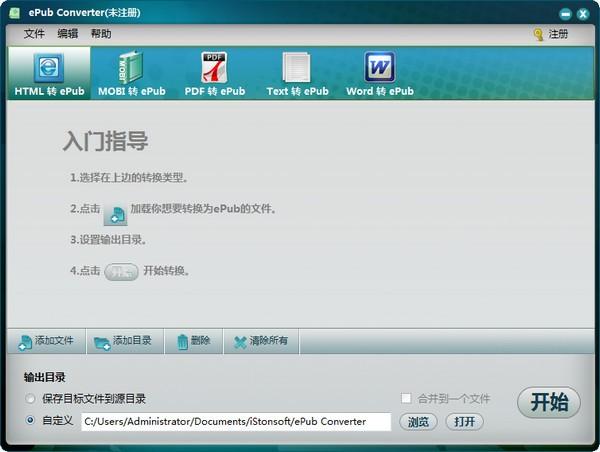Open the 帮助 menu
The height and width of the screenshot is (452, 600).
[x=101, y=34]
